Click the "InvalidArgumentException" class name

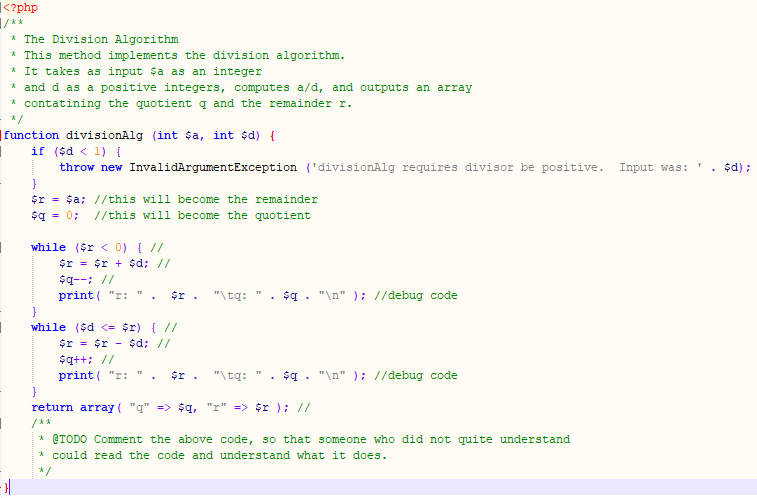[213, 167]
